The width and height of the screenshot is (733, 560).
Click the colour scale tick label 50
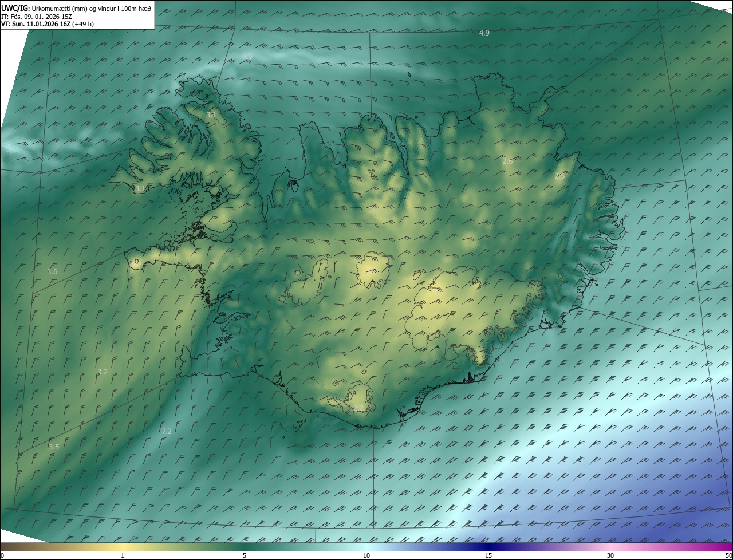(x=728, y=556)
